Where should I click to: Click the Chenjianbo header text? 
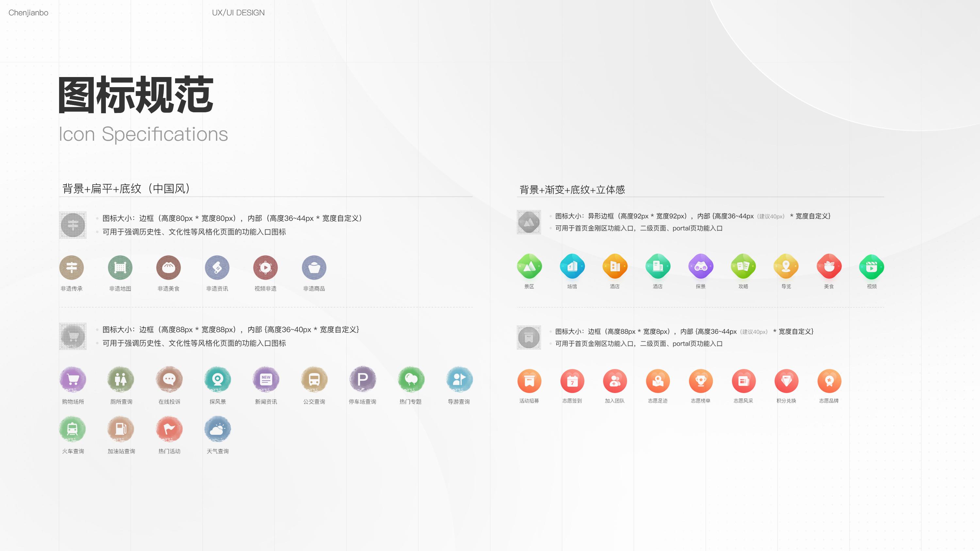[28, 12]
